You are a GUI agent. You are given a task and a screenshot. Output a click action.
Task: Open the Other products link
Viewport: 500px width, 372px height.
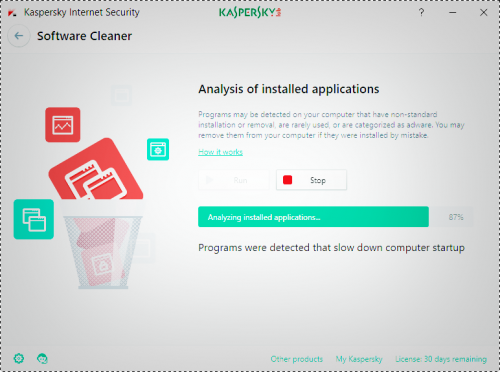[297, 359]
